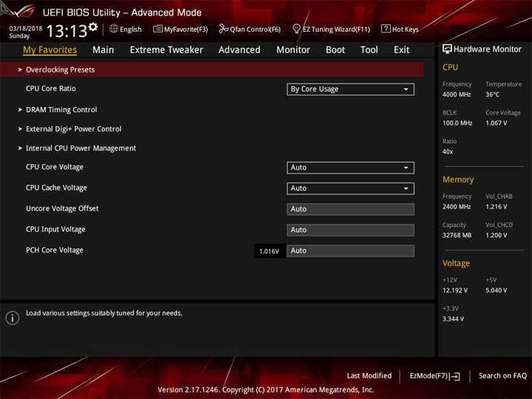Click the CPU Input Voltage field
The width and height of the screenshot is (532, 399).
(350, 230)
